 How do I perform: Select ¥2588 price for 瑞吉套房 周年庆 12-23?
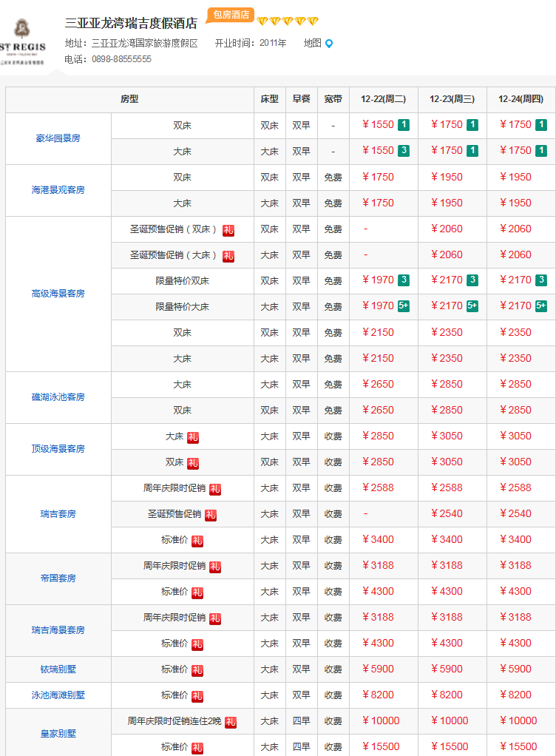point(447,488)
